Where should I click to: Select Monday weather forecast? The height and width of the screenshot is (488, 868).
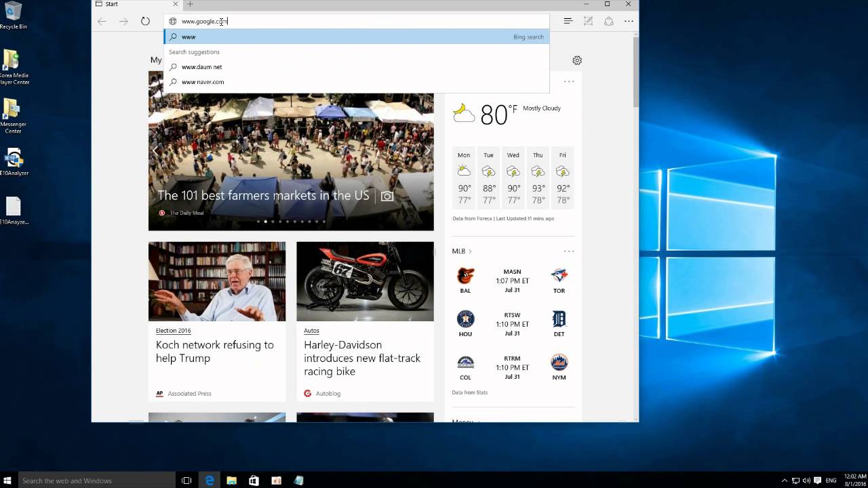point(464,178)
